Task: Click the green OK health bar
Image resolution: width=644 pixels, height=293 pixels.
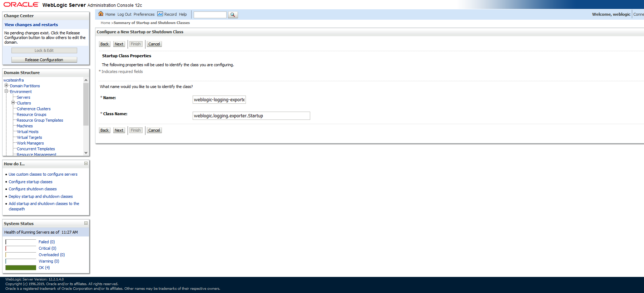Action: 21,268
